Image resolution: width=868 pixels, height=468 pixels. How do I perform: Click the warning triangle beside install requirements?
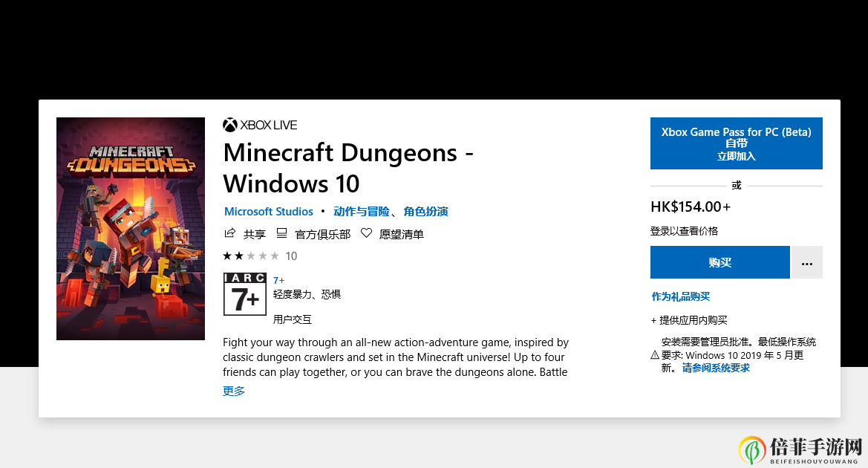(655, 355)
